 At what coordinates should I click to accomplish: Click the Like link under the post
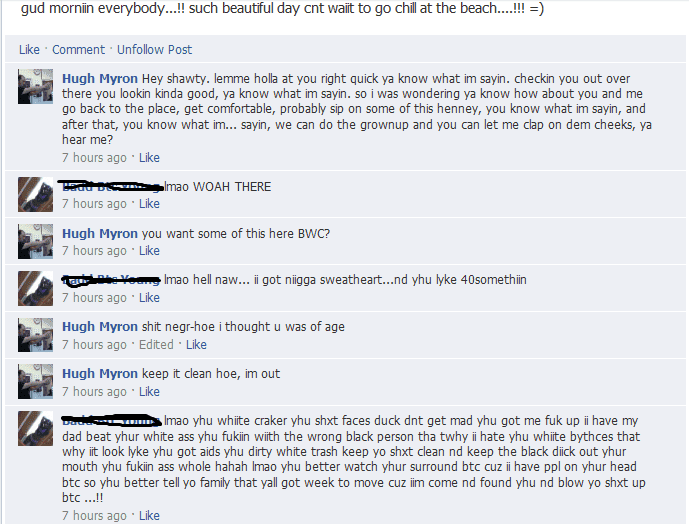[29, 50]
